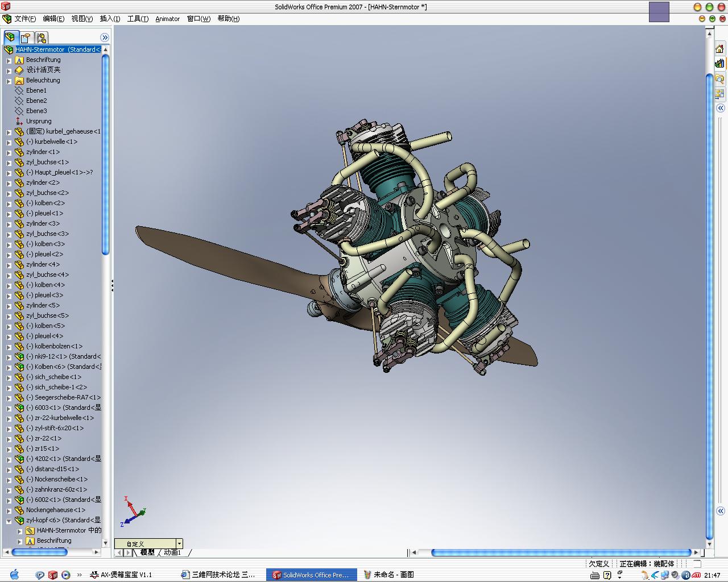Viewport: 728px width, 582px height.
Task: Switch to the 模型 tab
Action: [147, 552]
